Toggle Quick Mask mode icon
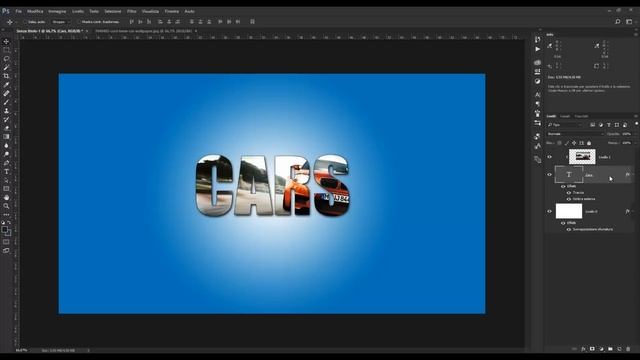The image size is (640, 360). [6, 242]
